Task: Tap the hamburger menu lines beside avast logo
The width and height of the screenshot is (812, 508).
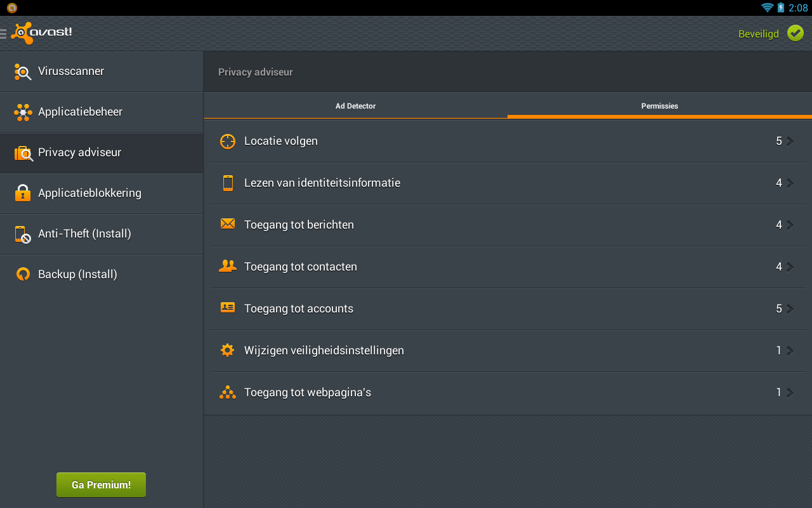Action: pos(3,34)
